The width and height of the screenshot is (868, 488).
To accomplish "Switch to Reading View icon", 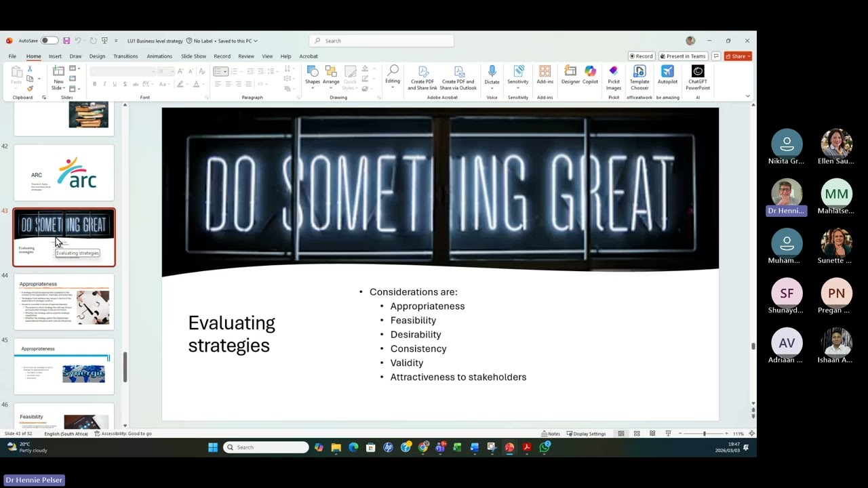I will [652, 434].
